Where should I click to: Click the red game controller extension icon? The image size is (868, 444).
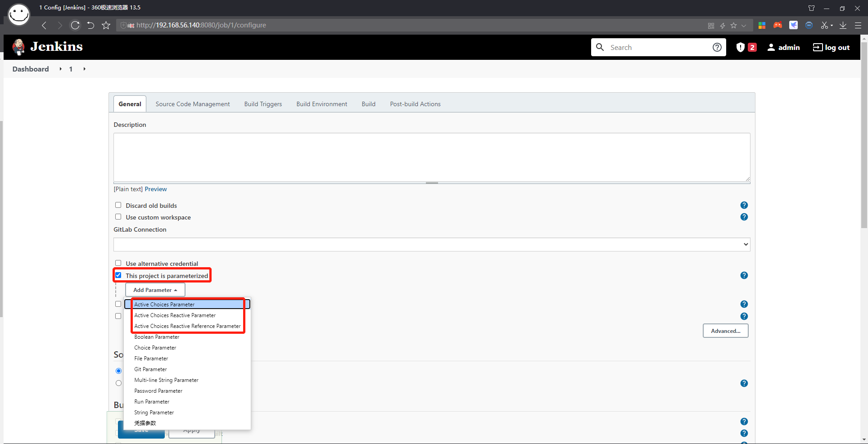(778, 25)
